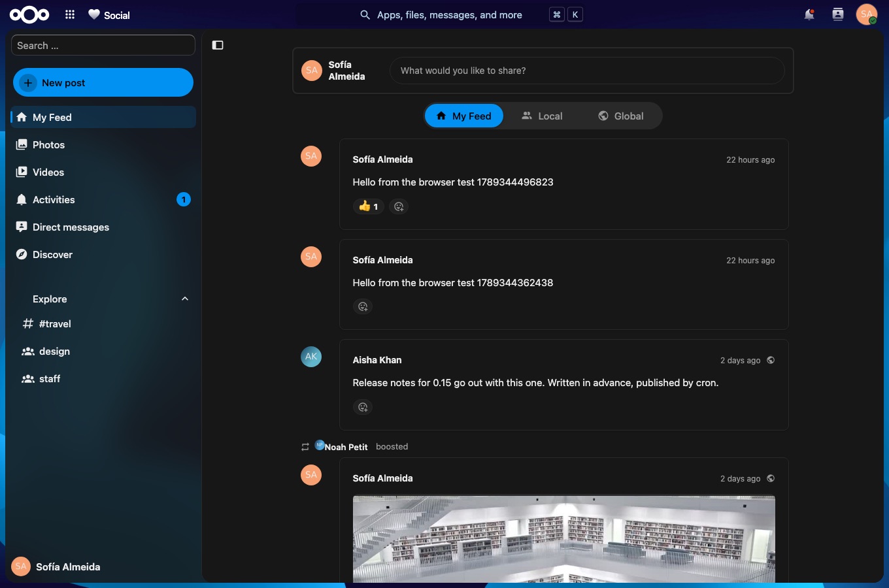Viewport: 889px width, 588px height.
Task: Collapse the Explore section chevron
Action: [x=185, y=299]
